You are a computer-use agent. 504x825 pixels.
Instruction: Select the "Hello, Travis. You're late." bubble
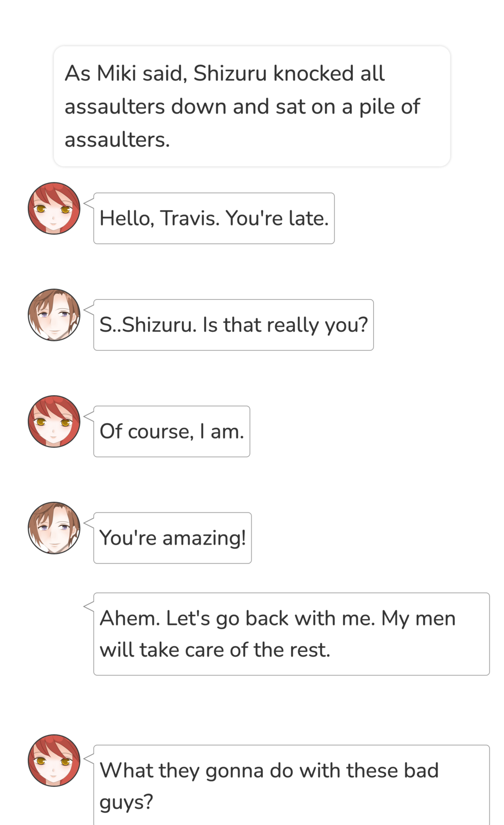[x=214, y=218]
